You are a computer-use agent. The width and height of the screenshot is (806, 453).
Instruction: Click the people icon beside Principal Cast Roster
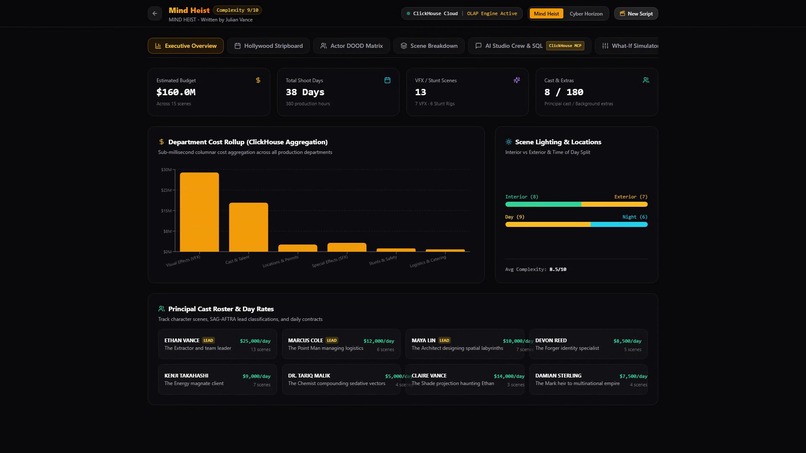tap(161, 309)
